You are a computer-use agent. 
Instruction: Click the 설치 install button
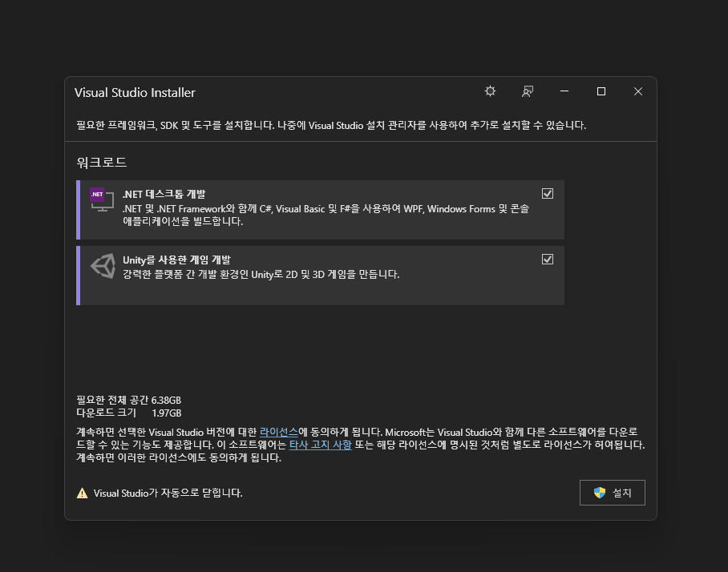(x=612, y=492)
